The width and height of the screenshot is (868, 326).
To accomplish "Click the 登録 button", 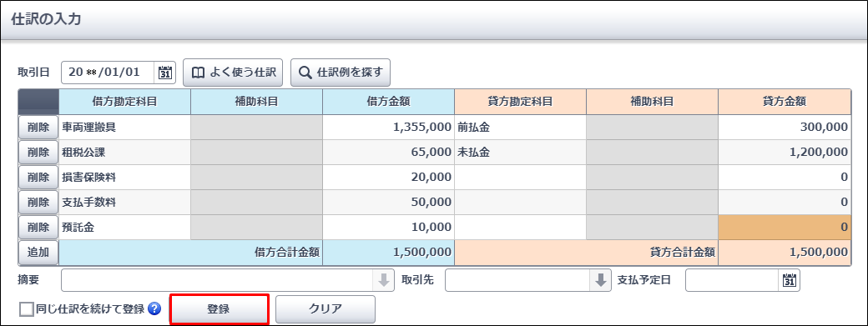I will [219, 308].
